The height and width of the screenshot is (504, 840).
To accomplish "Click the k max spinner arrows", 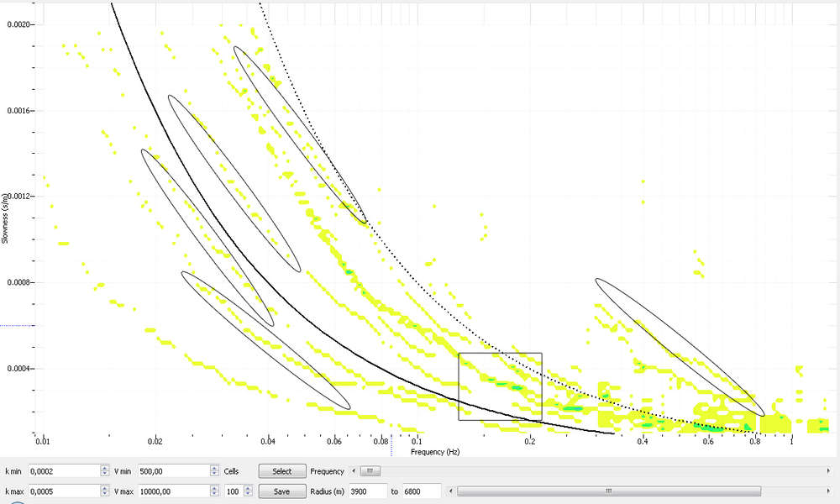I will 105,491.
